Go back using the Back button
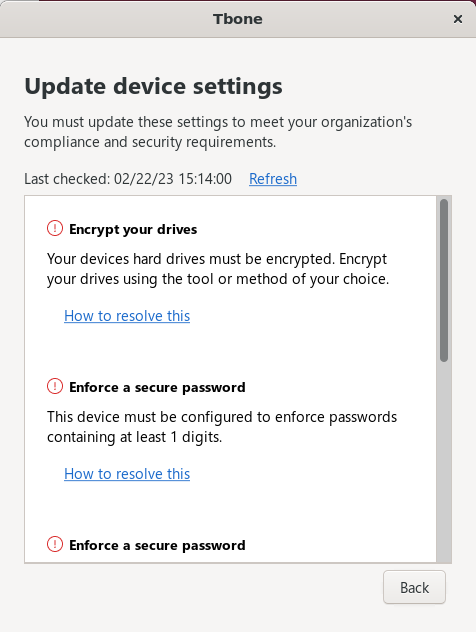Viewport: 476px width, 632px height. tap(414, 587)
